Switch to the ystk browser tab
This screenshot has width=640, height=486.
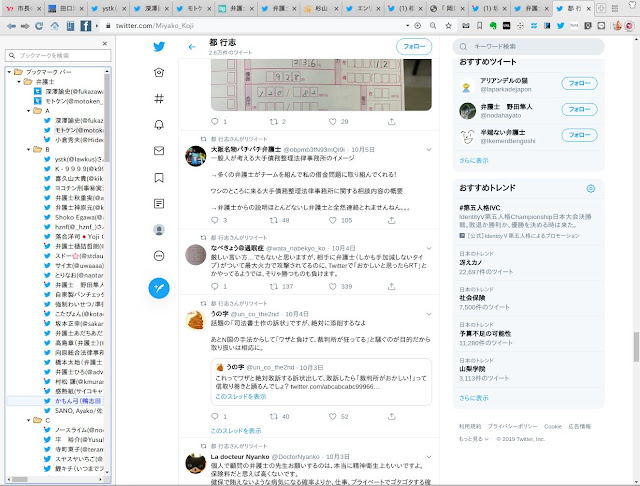[x=108, y=8]
